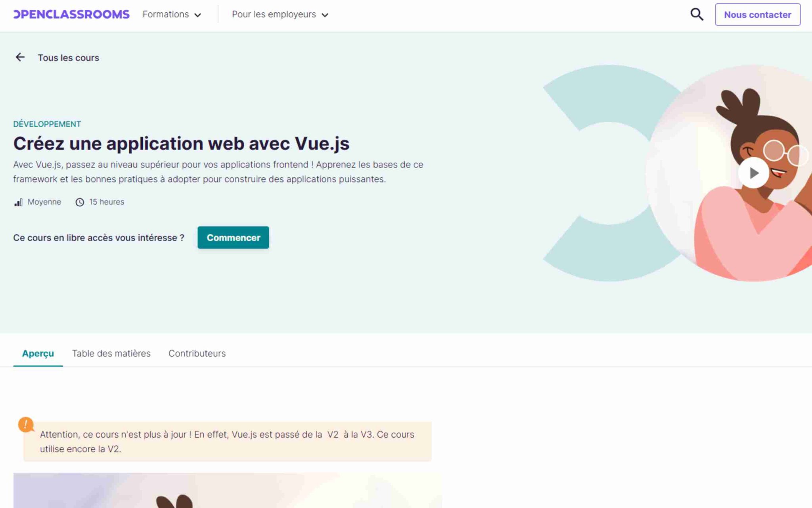This screenshot has width=812, height=508.
Task: Open the OpenClassrooms logo homepage link
Action: coord(71,14)
